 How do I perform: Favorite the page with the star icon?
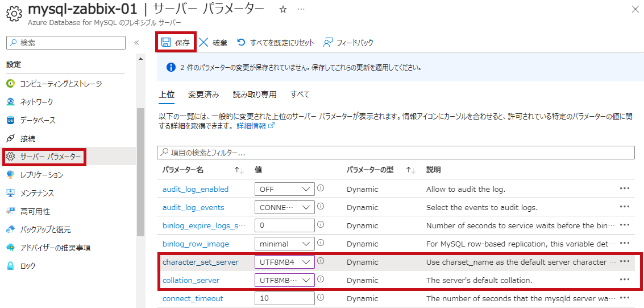click(282, 10)
